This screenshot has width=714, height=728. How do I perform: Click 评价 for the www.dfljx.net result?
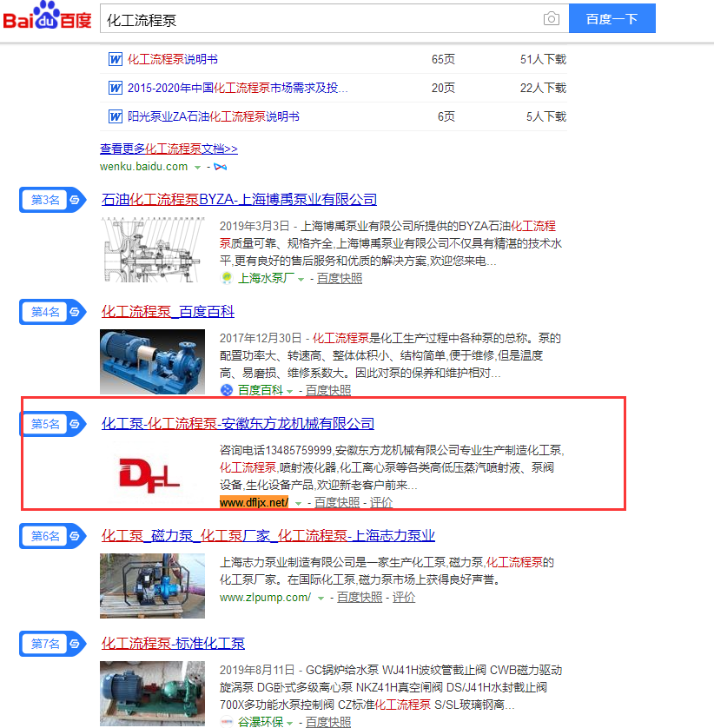pyautogui.click(x=381, y=503)
